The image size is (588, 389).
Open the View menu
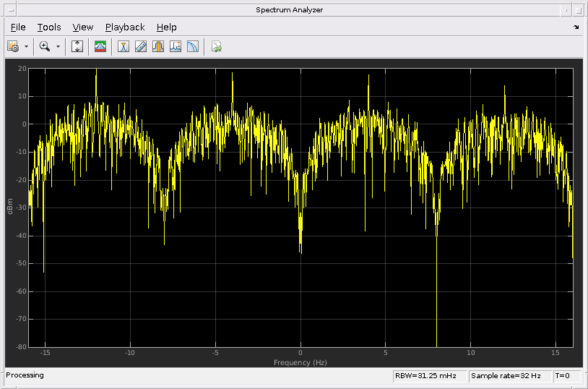tap(83, 27)
